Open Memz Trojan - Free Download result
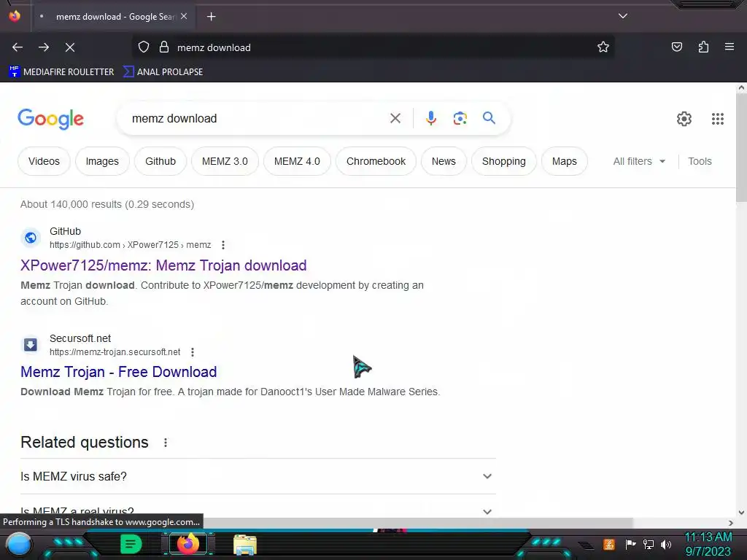The height and width of the screenshot is (560, 747). (119, 372)
